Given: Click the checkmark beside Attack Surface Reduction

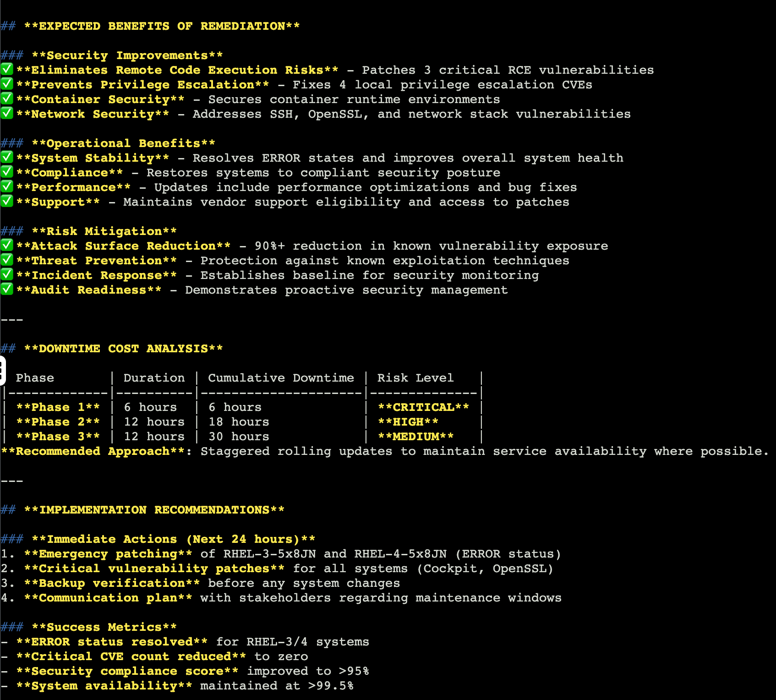Looking at the screenshot, I should (x=6, y=246).
